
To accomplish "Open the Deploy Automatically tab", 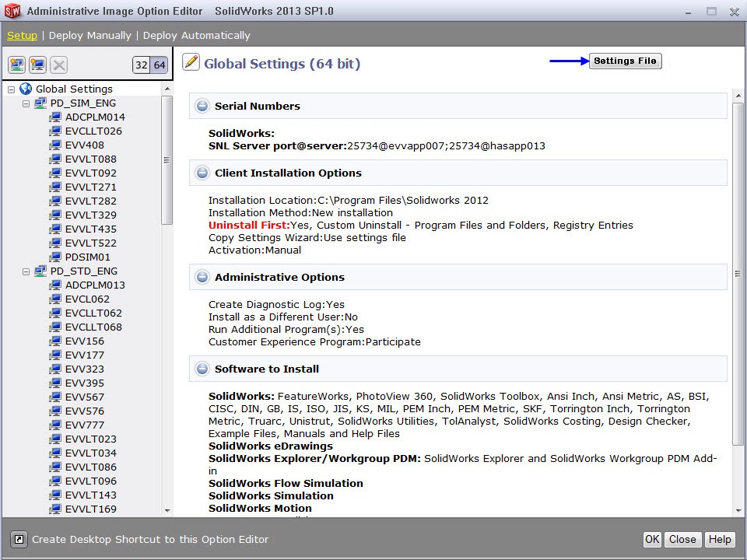I will tap(196, 35).
